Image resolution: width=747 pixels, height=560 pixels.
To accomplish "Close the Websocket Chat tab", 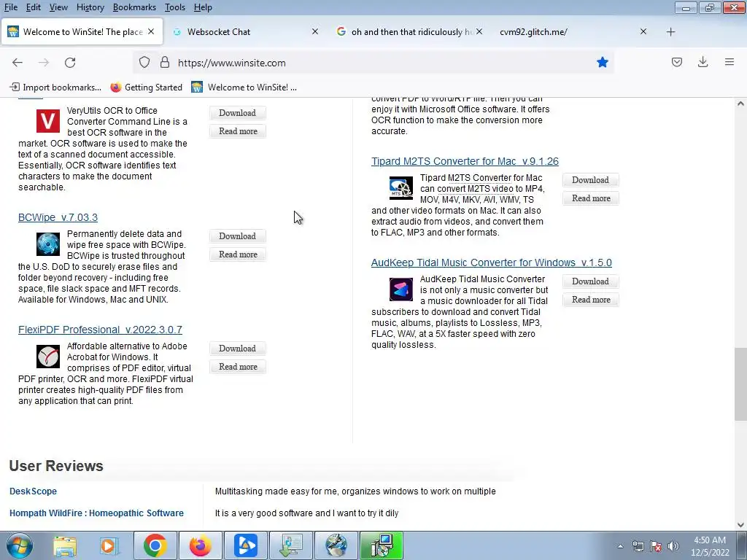I will point(315,32).
